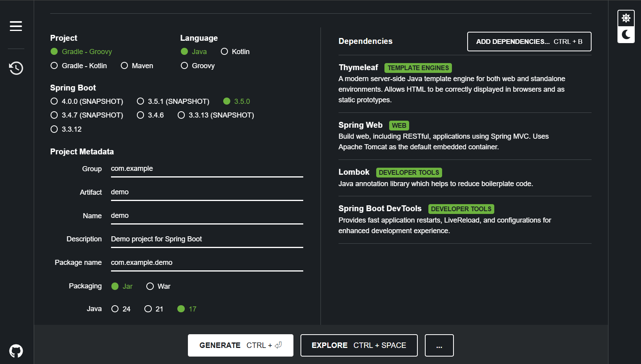The image size is (641, 364).
Task: Click the Dependencies heading
Action: point(365,41)
